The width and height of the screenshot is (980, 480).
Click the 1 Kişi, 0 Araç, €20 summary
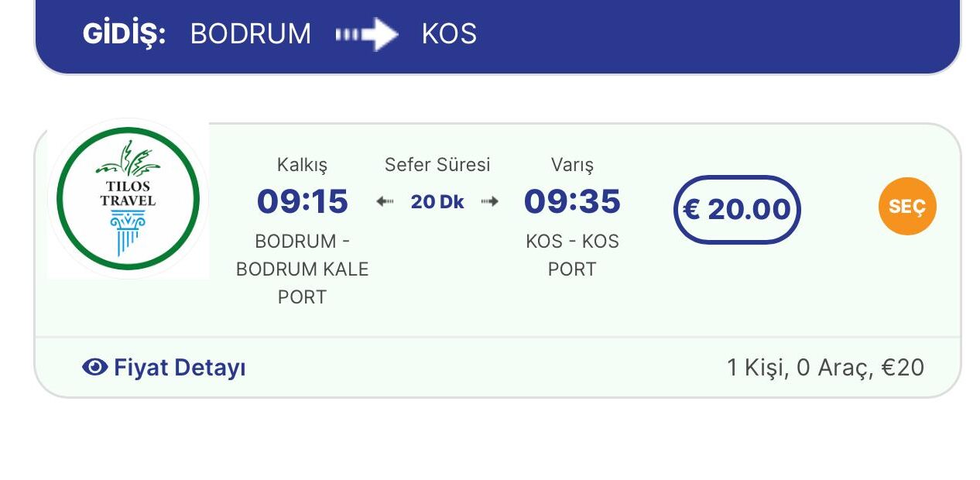825,368
